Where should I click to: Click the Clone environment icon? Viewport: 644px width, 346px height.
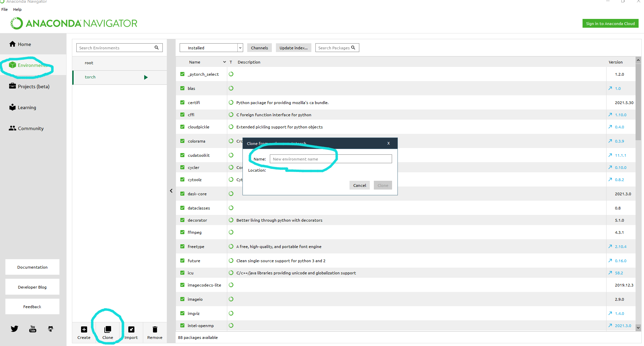(108, 329)
